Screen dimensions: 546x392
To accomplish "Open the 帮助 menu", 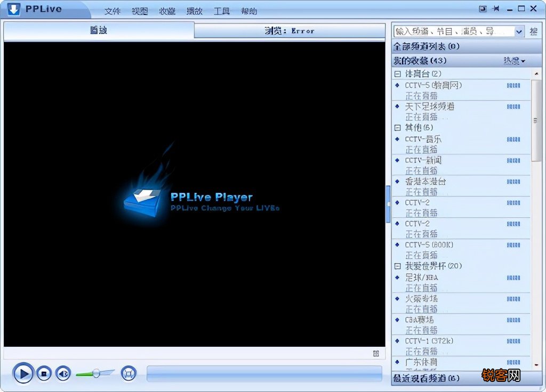I will (x=249, y=11).
